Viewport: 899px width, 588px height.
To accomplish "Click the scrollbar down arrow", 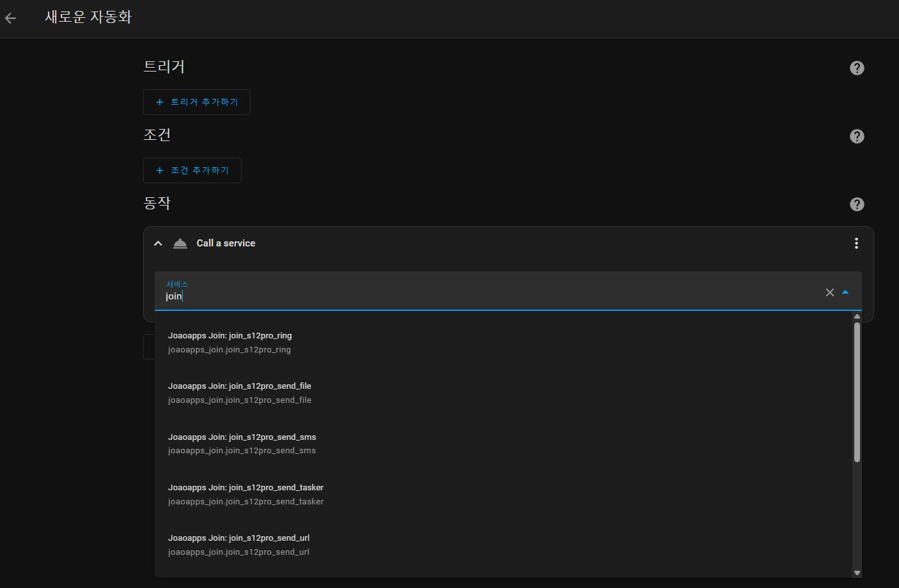I will tap(857, 573).
